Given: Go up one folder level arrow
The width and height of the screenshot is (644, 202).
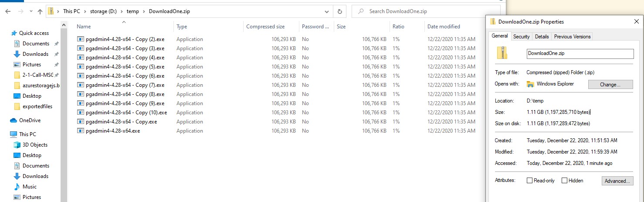Looking at the screenshot, I should pyautogui.click(x=40, y=11).
